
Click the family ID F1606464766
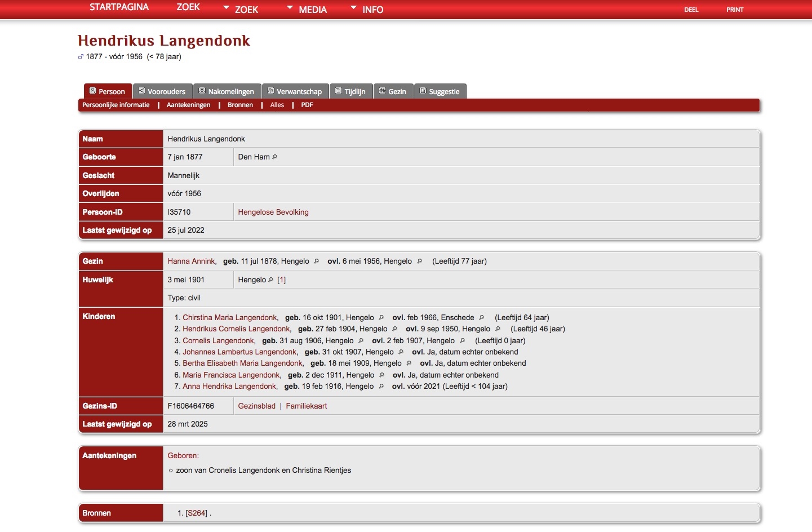point(191,406)
